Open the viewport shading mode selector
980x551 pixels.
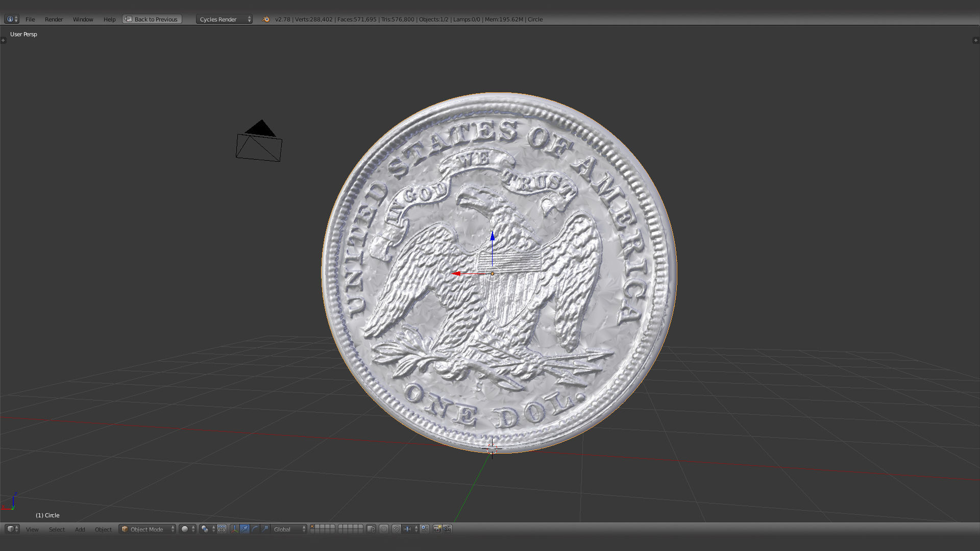tap(188, 529)
